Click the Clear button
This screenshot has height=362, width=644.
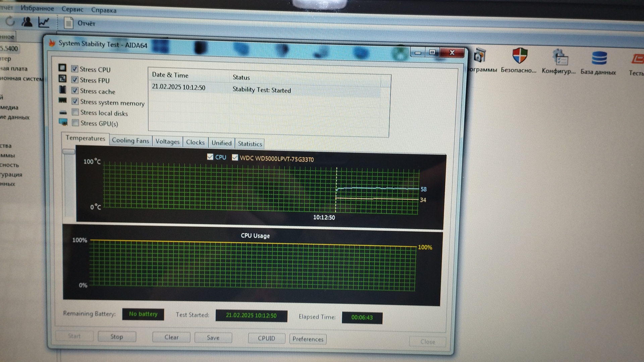171,337
